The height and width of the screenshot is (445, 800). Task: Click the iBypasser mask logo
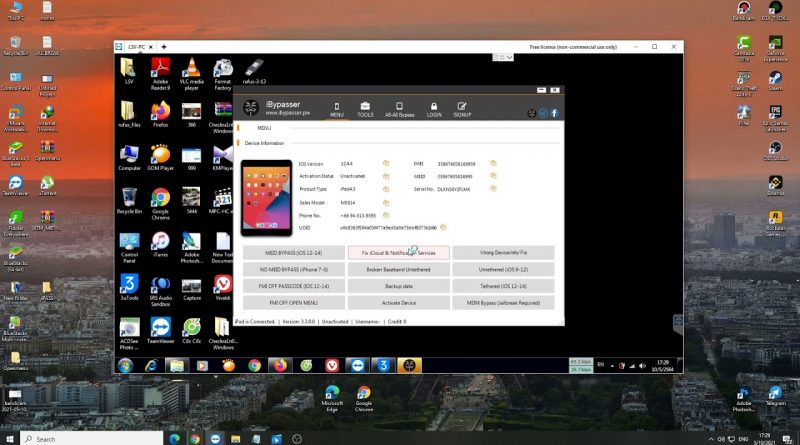click(x=251, y=108)
